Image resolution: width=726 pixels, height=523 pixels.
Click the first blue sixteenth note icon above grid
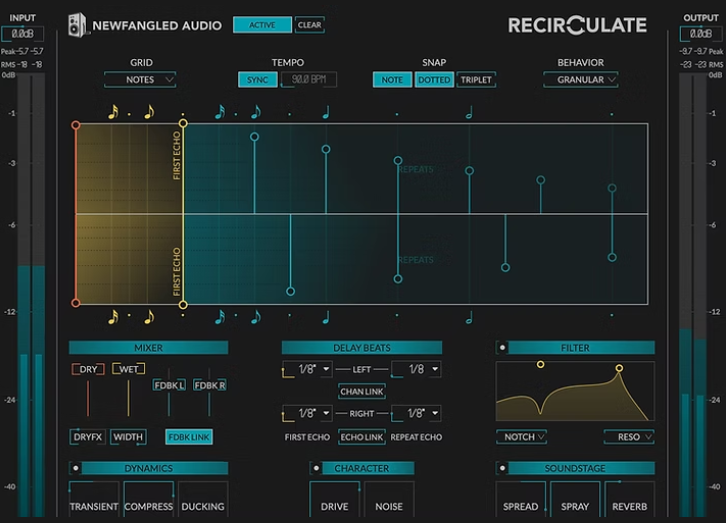220,112
